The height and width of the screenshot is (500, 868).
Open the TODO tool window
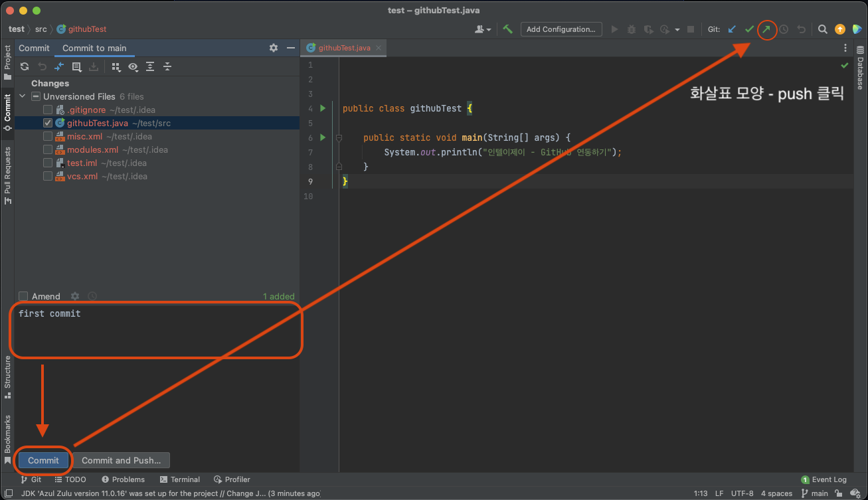(x=70, y=479)
